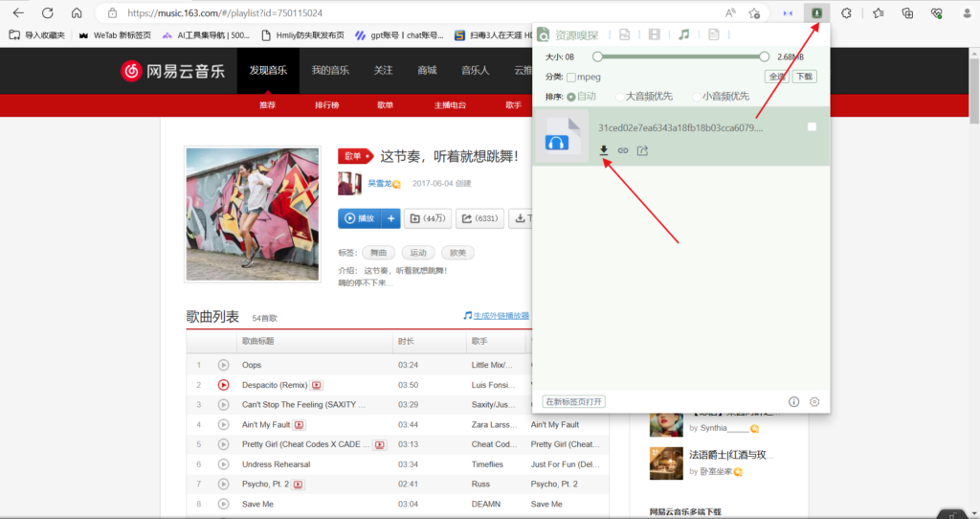Click the 舞曲 tag

coord(379,253)
